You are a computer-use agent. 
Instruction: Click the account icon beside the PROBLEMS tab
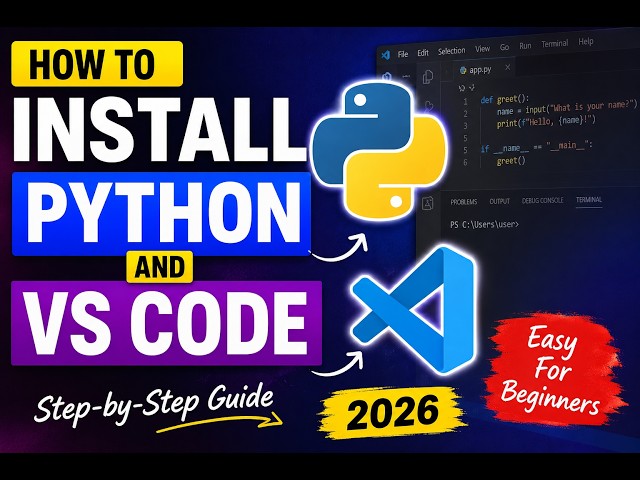pos(428,203)
